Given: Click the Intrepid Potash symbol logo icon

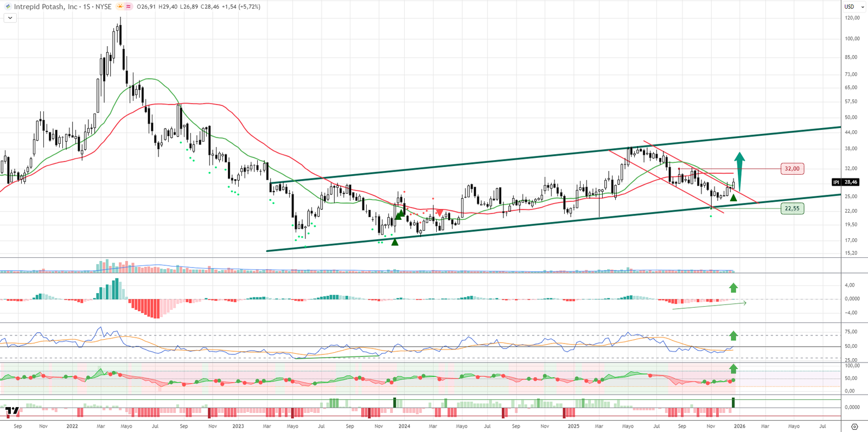Looking at the screenshot, I should tap(8, 7).
